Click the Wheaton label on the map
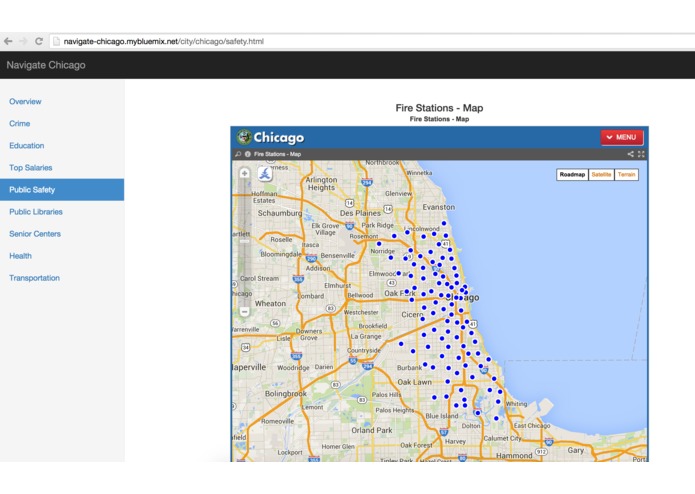The height and width of the screenshot is (494, 695). (270, 303)
